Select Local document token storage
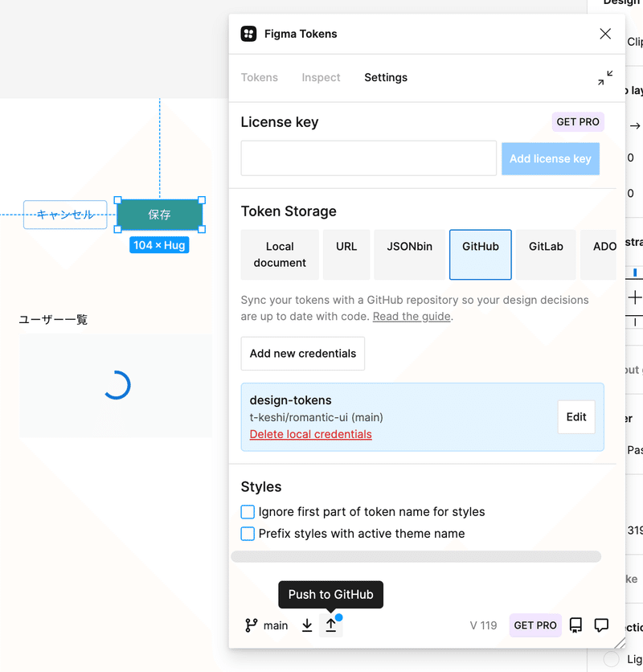Viewport: 643px width, 672px height. 280,255
